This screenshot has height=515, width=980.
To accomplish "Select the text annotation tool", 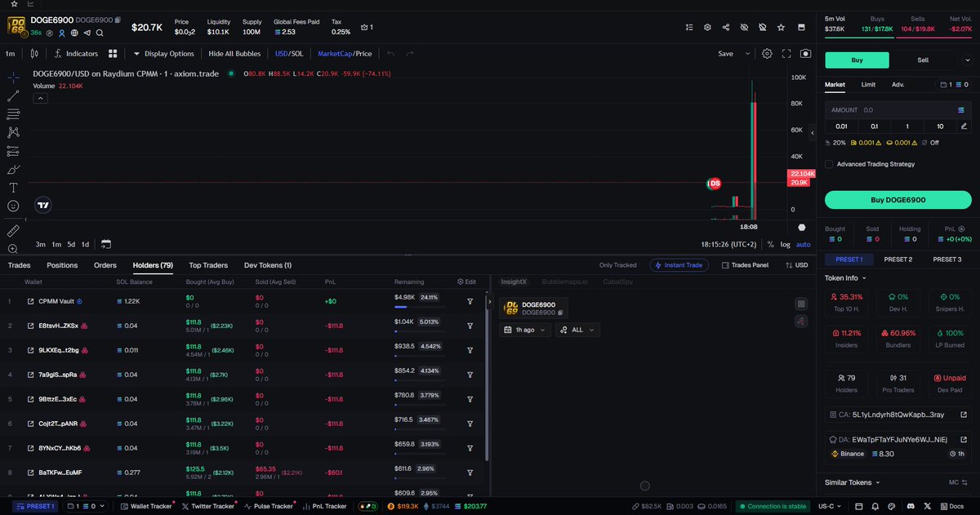I will [13, 187].
